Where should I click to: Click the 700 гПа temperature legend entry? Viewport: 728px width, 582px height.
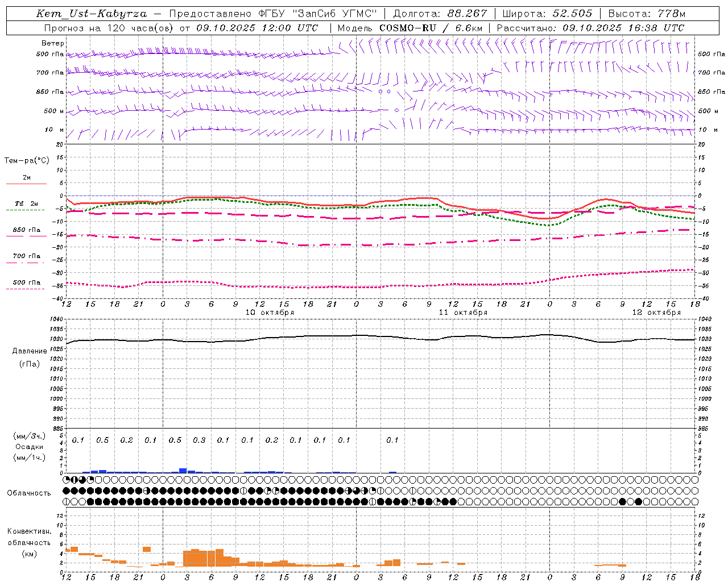pos(26,256)
